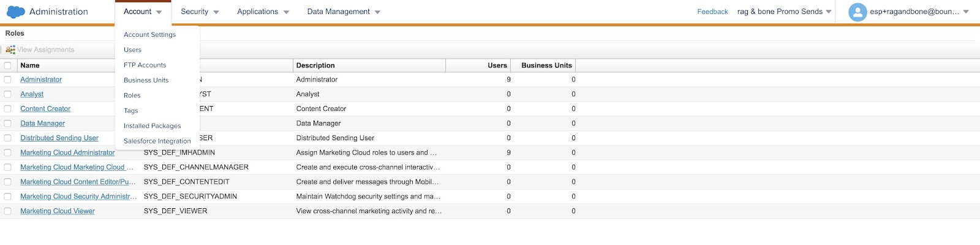980x245 pixels.
Task: Sort by the Name column header
Action: pos(30,66)
